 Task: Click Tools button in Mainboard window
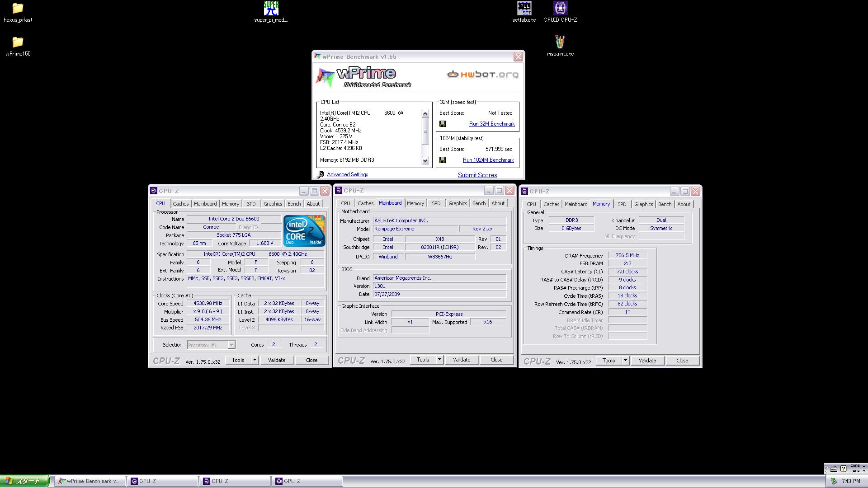click(x=423, y=360)
